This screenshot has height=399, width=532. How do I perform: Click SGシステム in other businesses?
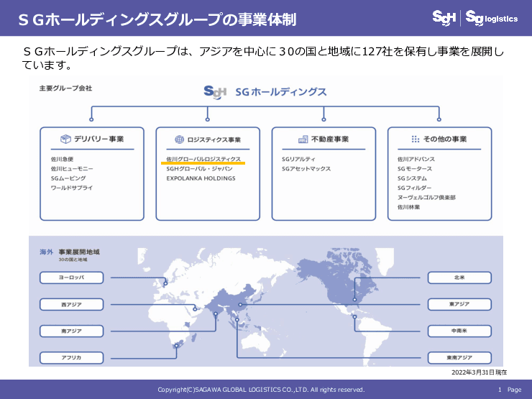point(412,178)
